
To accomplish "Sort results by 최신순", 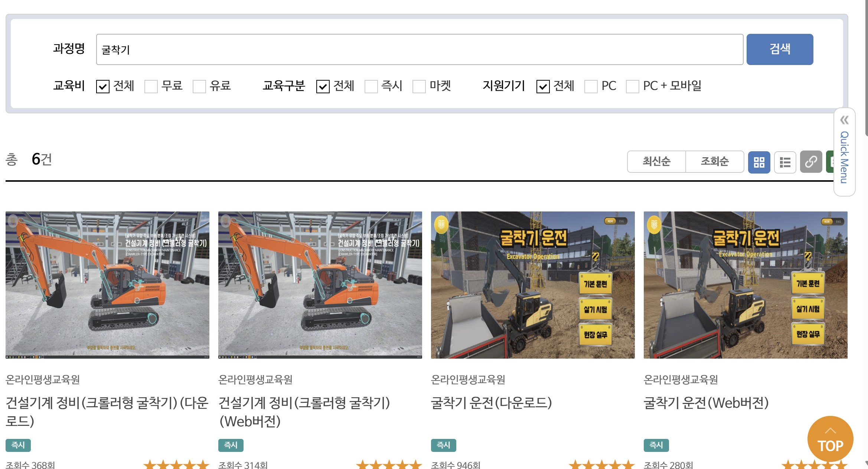I will [656, 161].
